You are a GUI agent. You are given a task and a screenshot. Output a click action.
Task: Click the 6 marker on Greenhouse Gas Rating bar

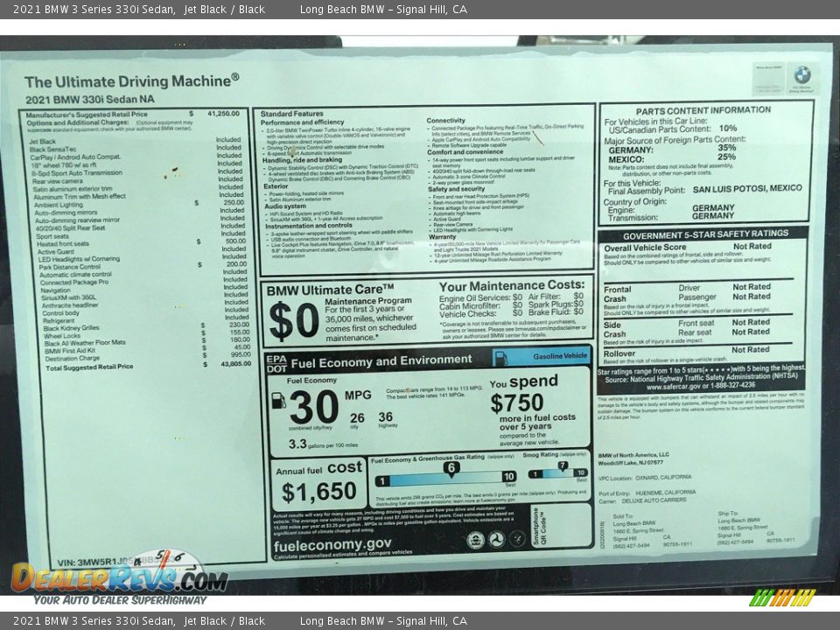coord(451,468)
